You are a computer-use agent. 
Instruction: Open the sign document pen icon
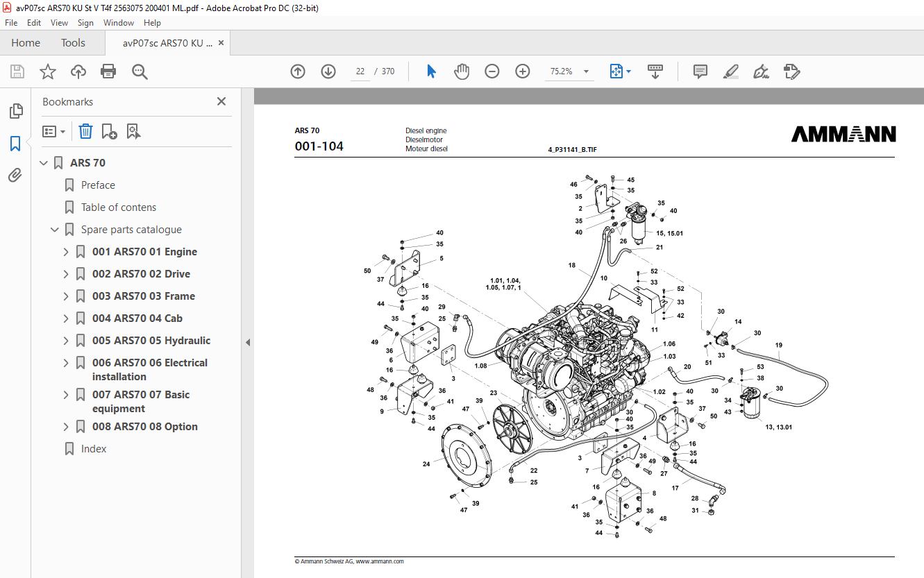click(x=761, y=71)
